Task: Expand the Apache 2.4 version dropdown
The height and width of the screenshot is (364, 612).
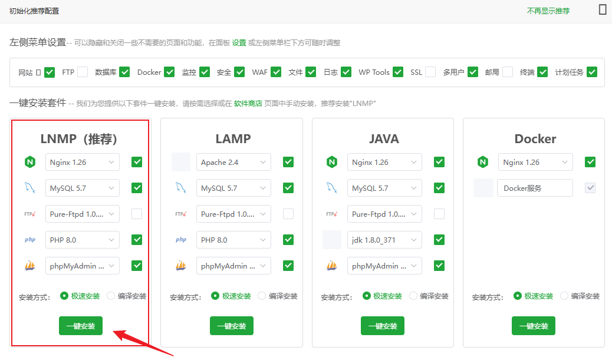Action: tap(233, 162)
